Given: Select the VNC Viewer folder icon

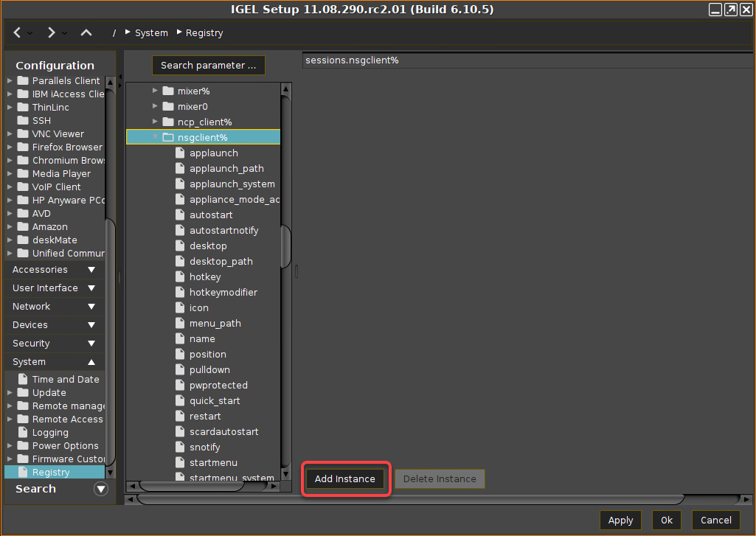Looking at the screenshot, I should click(23, 133).
